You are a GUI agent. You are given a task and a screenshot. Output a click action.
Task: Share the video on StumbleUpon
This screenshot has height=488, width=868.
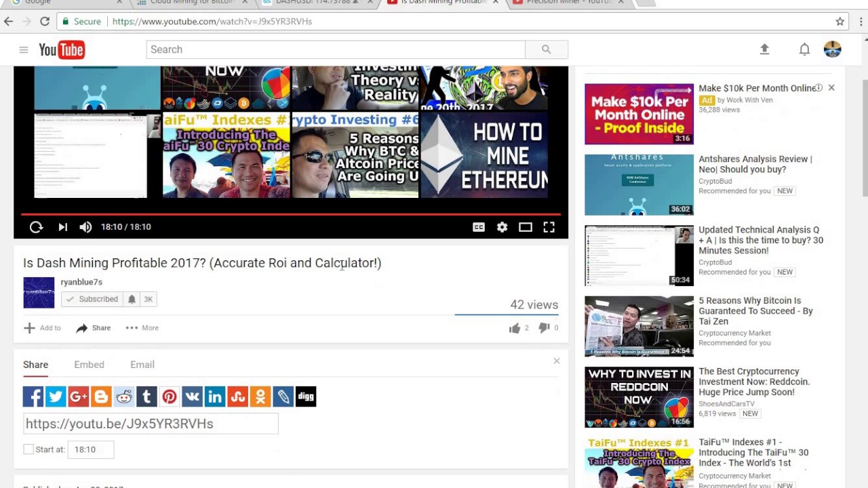coord(237,396)
